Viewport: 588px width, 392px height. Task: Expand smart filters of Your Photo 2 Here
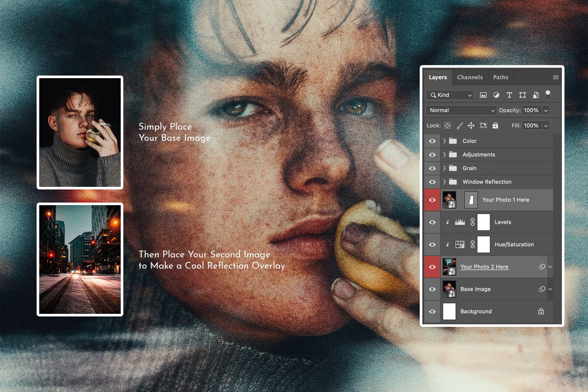tap(550, 267)
